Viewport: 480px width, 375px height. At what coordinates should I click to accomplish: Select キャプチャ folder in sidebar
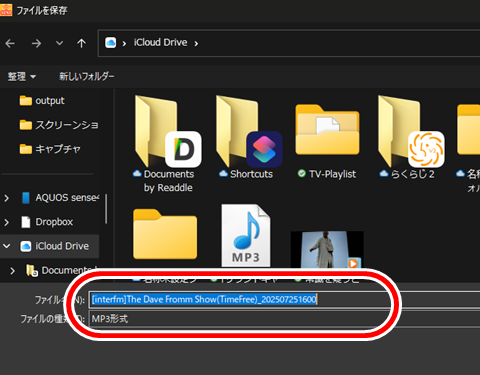click(x=50, y=149)
